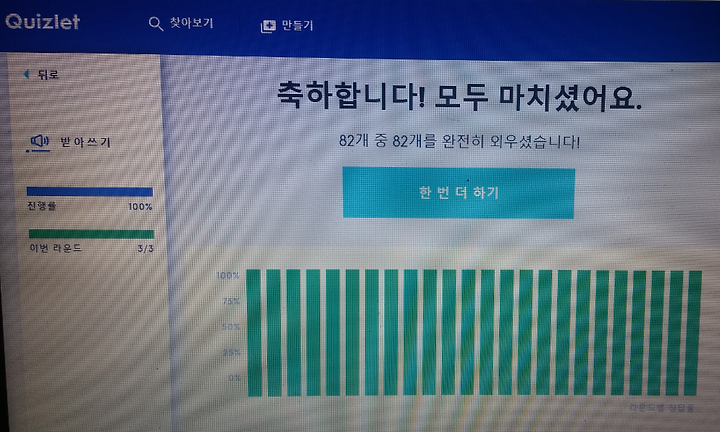Click the 만들기 create icon
This screenshot has width=720, height=432.
(268, 26)
